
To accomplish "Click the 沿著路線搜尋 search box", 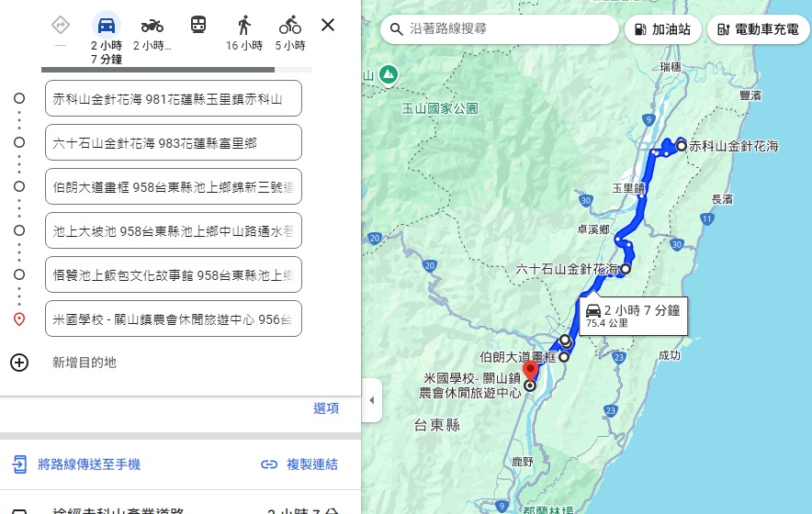I will click(499, 29).
